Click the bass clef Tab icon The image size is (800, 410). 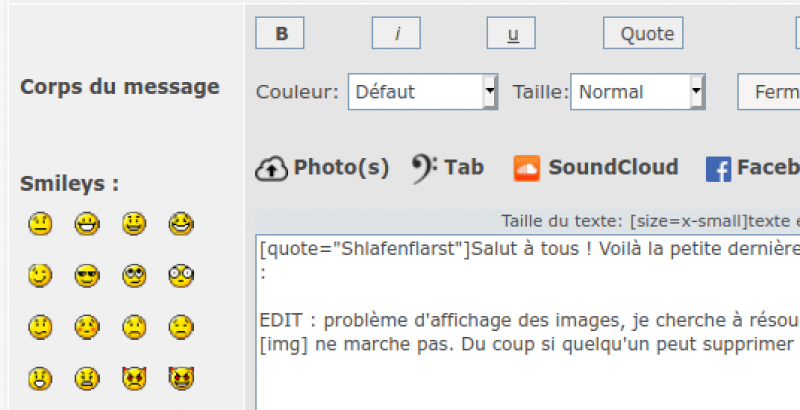tap(424, 168)
